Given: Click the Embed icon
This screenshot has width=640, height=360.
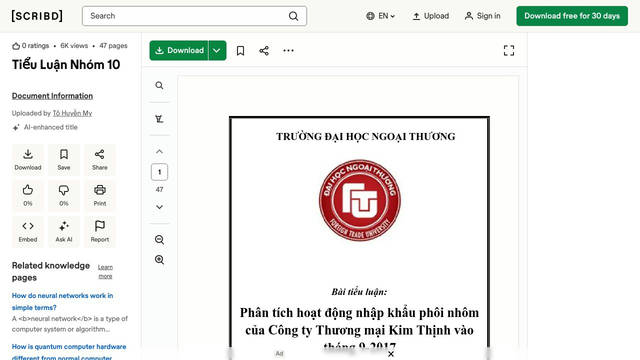Looking at the screenshot, I should coord(28,231).
